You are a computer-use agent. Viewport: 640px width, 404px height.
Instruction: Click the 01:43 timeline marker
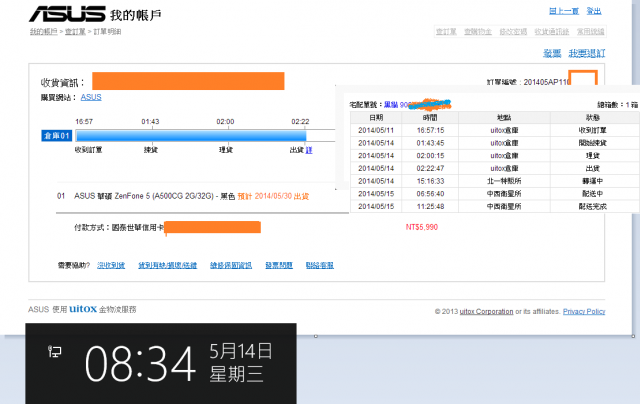(x=150, y=122)
